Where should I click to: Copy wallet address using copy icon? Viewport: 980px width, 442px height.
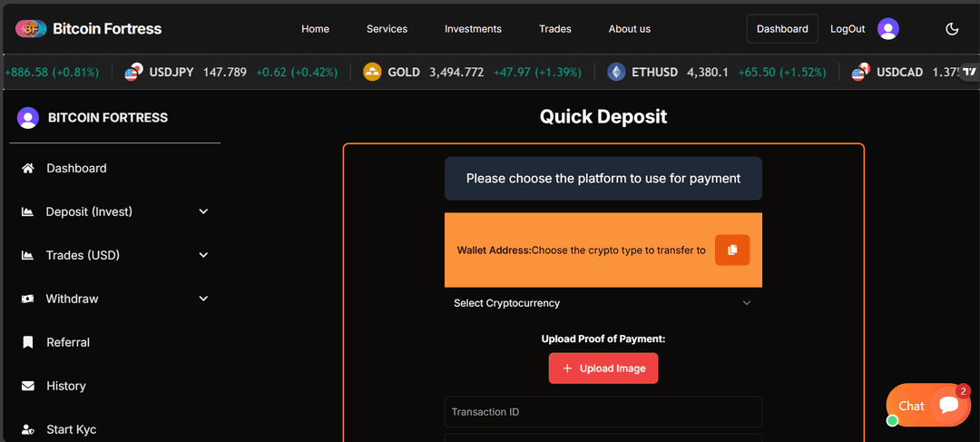coord(731,250)
